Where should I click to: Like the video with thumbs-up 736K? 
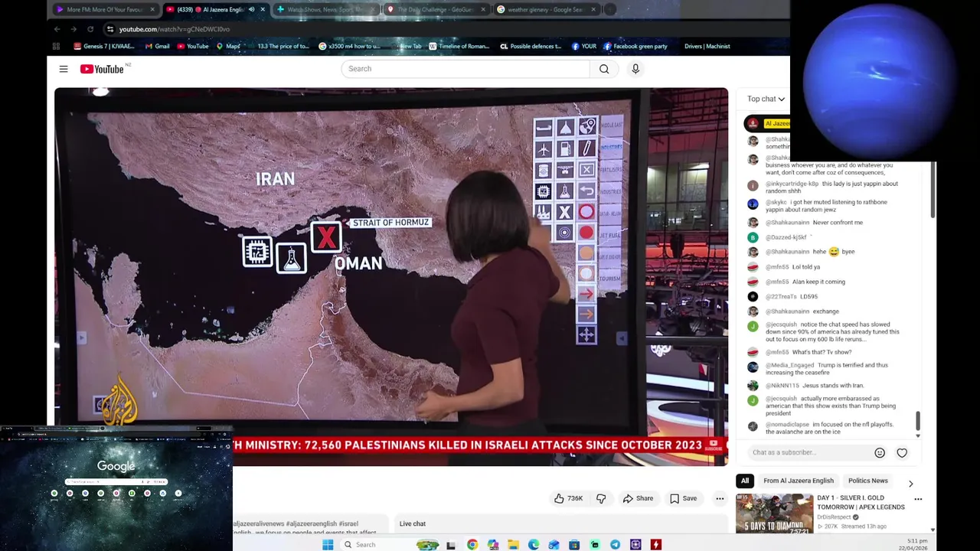click(569, 498)
